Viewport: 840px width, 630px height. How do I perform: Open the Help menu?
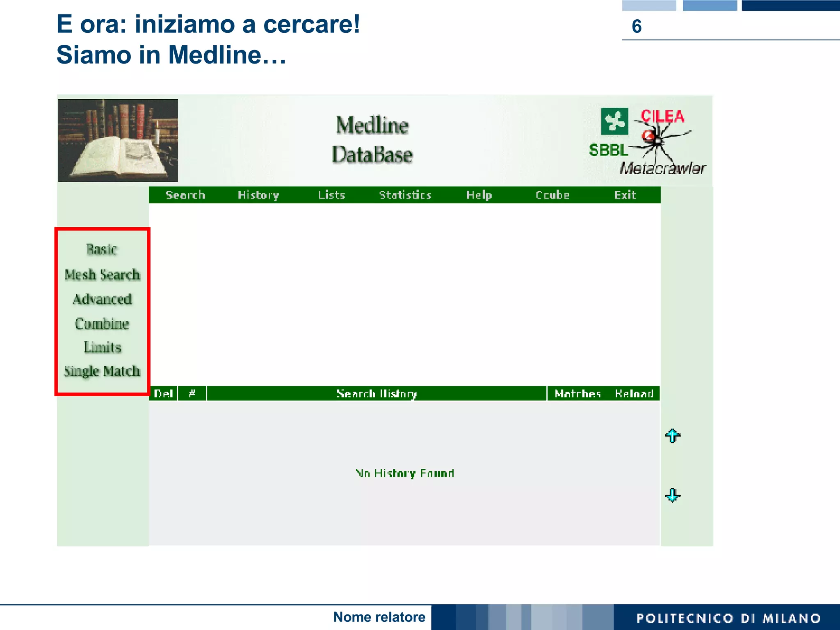pos(479,195)
